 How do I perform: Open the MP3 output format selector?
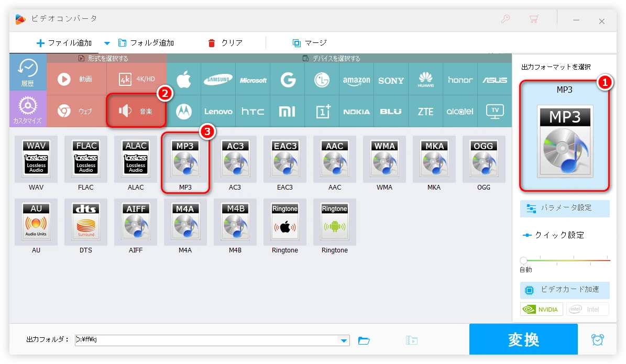point(564,136)
